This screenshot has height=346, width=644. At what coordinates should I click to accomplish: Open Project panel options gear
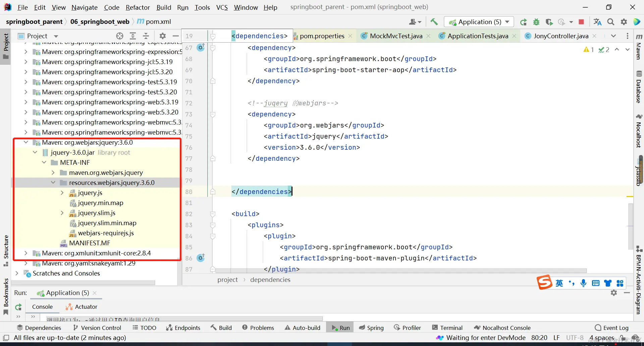(x=163, y=36)
